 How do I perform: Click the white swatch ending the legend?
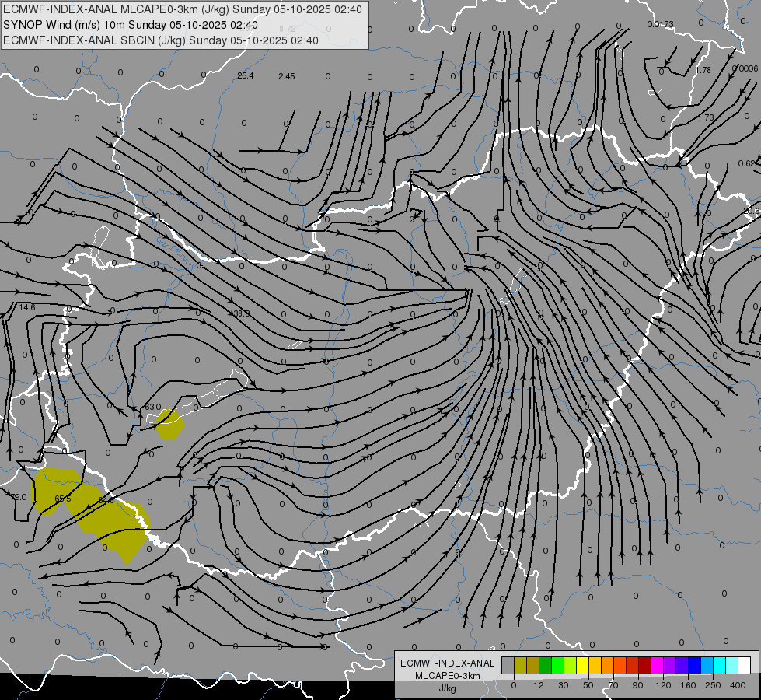[x=745, y=665]
